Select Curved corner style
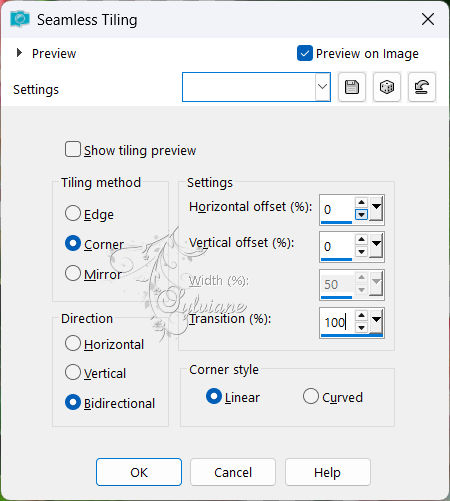 pos(311,396)
